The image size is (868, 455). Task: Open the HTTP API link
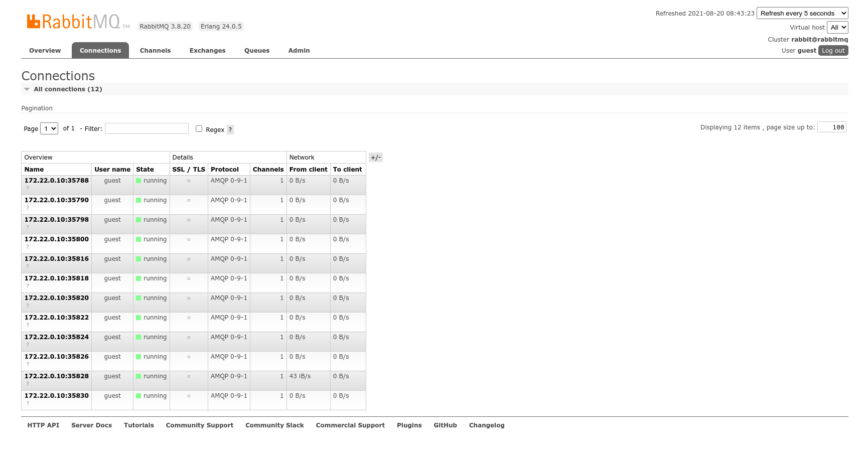[x=43, y=425]
